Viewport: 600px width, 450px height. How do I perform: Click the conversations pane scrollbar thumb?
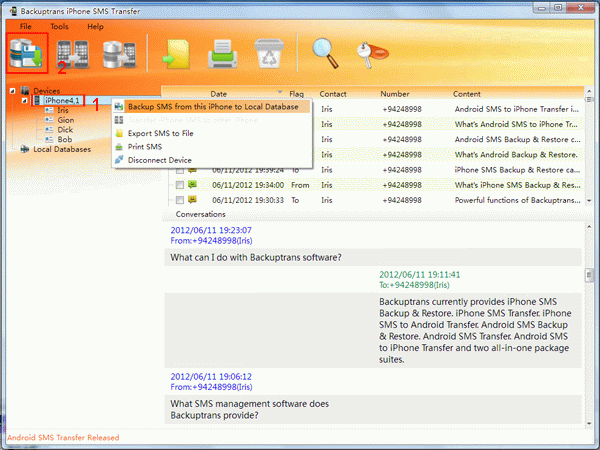(589, 276)
